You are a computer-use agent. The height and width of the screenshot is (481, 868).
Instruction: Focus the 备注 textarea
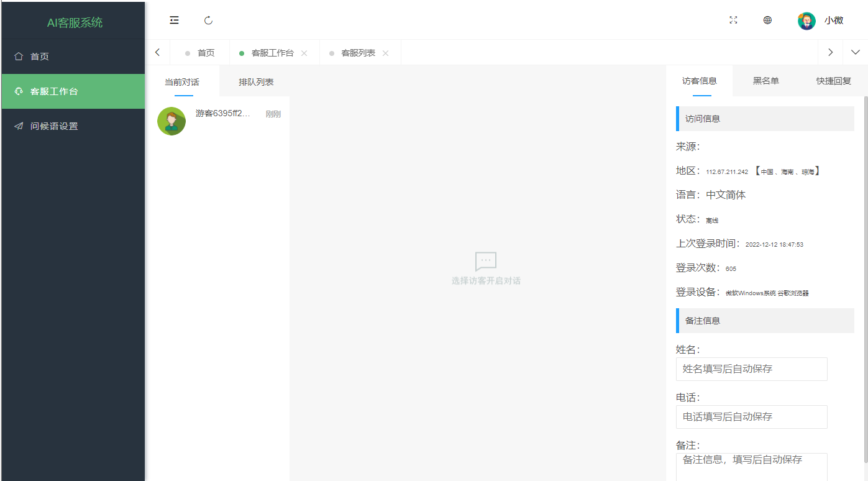[752, 467]
